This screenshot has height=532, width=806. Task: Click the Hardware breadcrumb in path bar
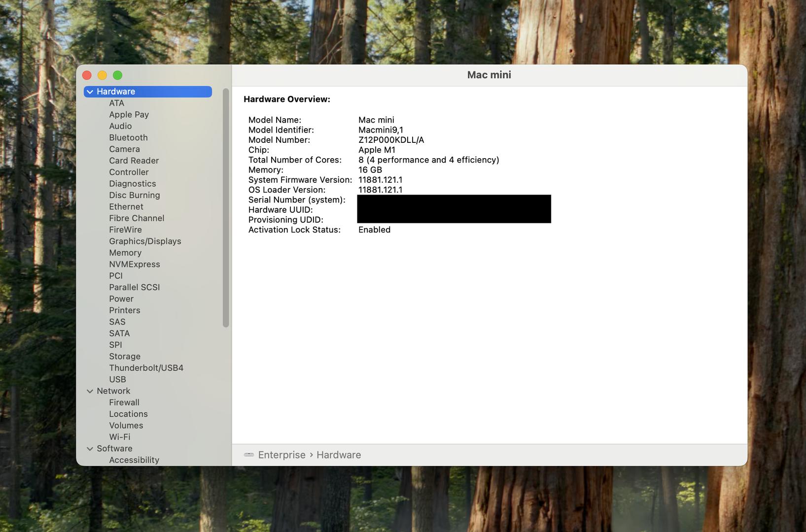tap(339, 455)
